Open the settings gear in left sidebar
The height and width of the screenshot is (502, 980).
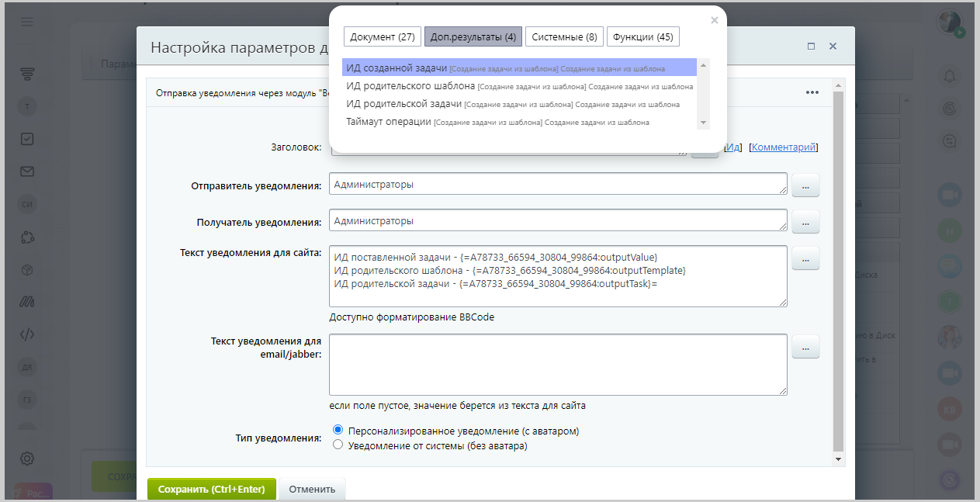27,459
